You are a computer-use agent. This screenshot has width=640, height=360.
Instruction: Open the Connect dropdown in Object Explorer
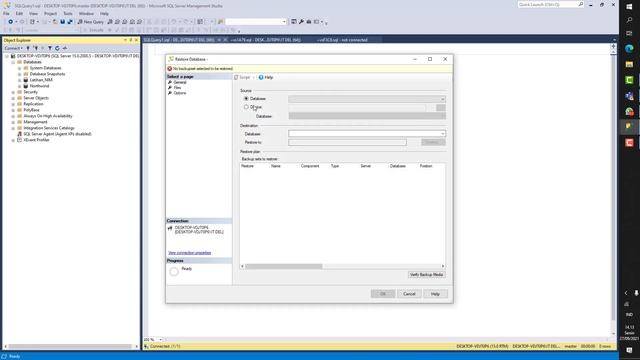[x=13, y=48]
